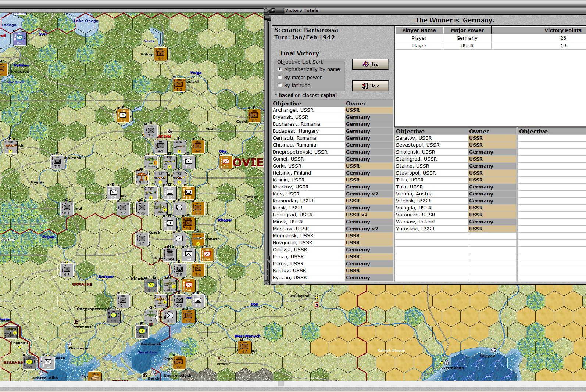
Task: Click the Victory Points column header
Action: (539, 30)
